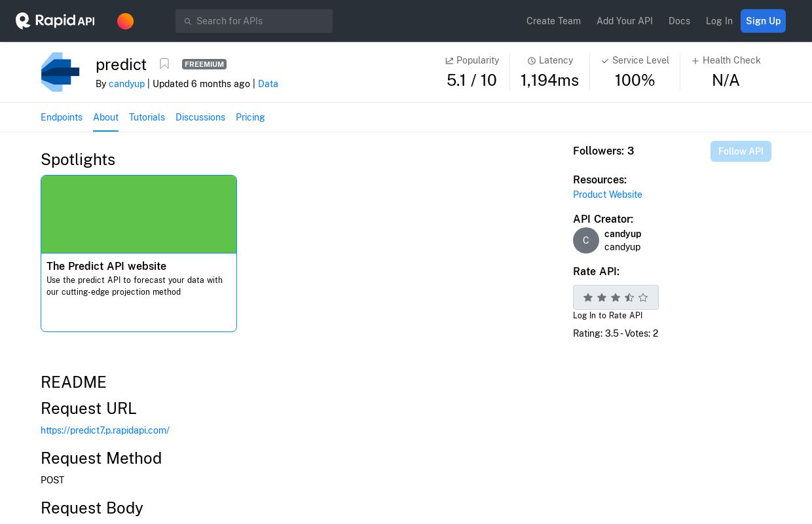This screenshot has height=524, width=812.
Task: Rate API with third star
Action: pyautogui.click(x=616, y=297)
